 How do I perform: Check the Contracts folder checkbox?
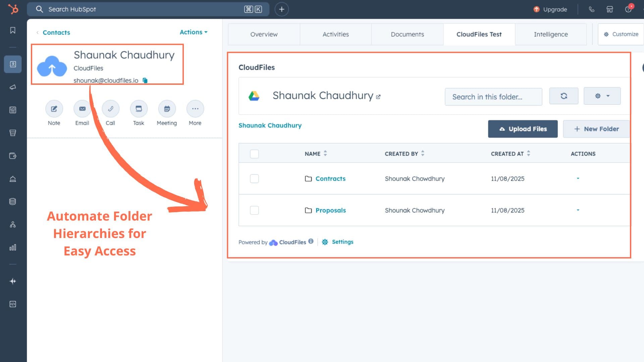(x=254, y=179)
